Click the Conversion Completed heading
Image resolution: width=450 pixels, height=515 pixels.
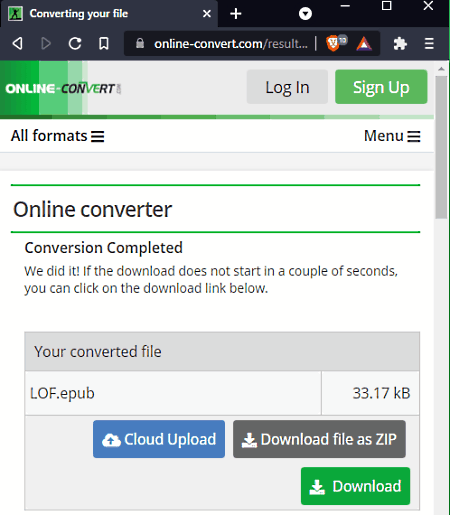tap(103, 248)
